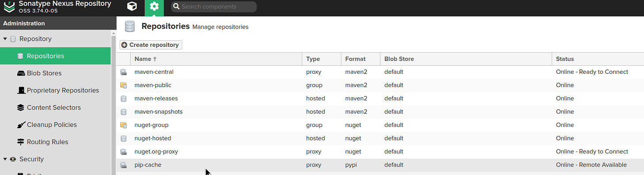Collapse the Repository tree section arrow
Image resolution: width=644 pixels, height=175 pixels.
(x=5, y=39)
